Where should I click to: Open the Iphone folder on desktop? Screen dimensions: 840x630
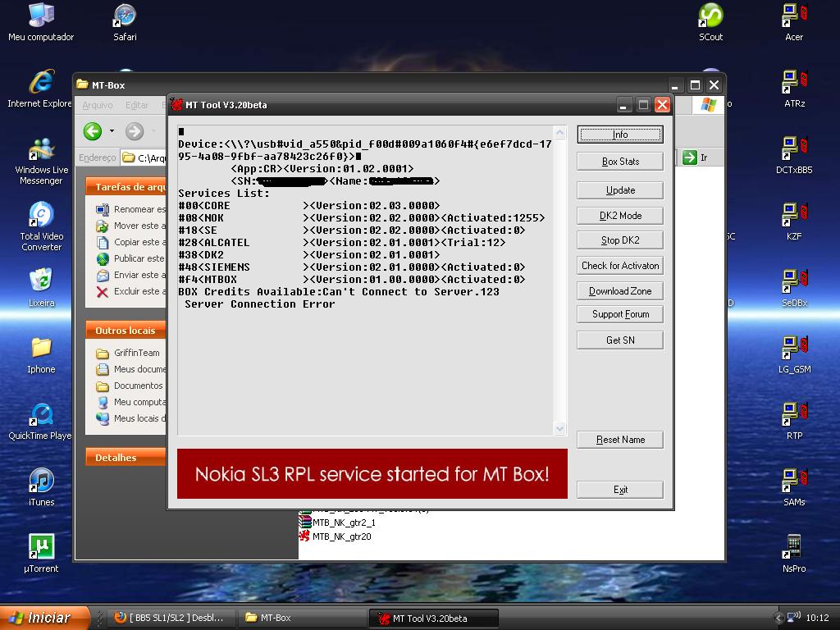pyautogui.click(x=41, y=354)
